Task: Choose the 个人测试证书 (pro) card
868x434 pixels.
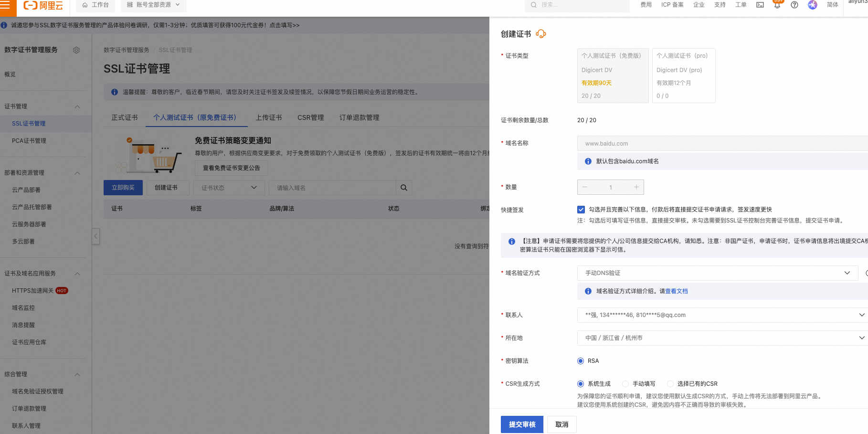Action: pyautogui.click(x=684, y=75)
